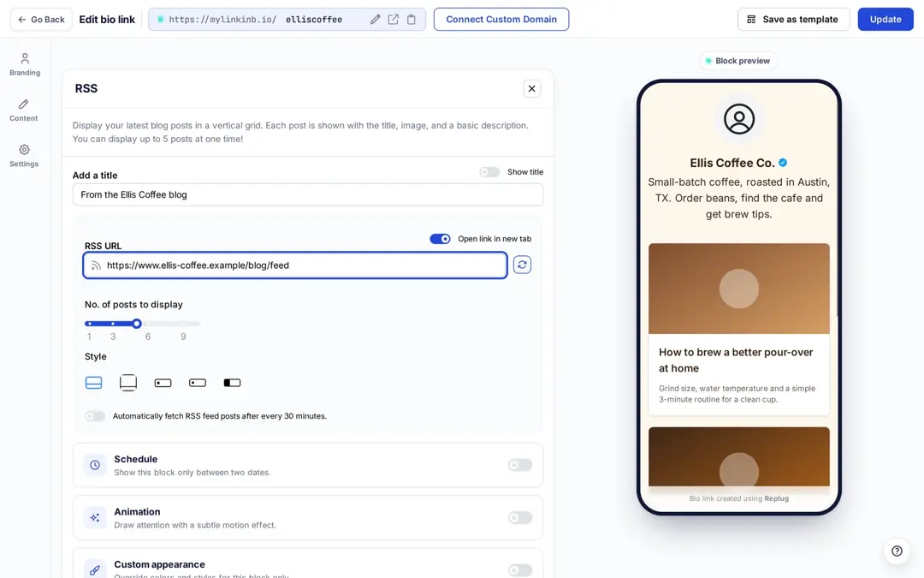Viewport: 924px width, 578px height.
Task: Click 'Grind size, water temperature' description text
Action: tap(737, 393)
